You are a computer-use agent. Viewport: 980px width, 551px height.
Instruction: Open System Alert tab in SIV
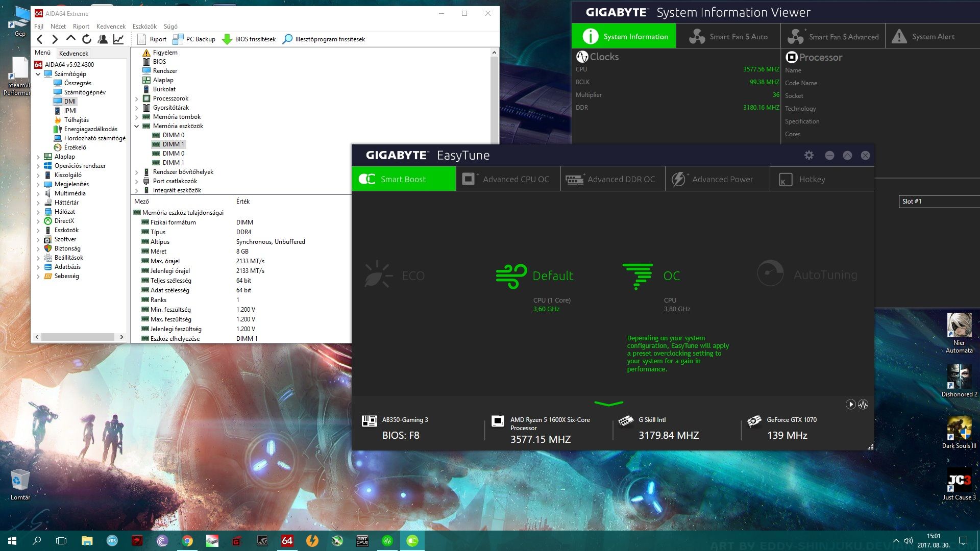933,36
